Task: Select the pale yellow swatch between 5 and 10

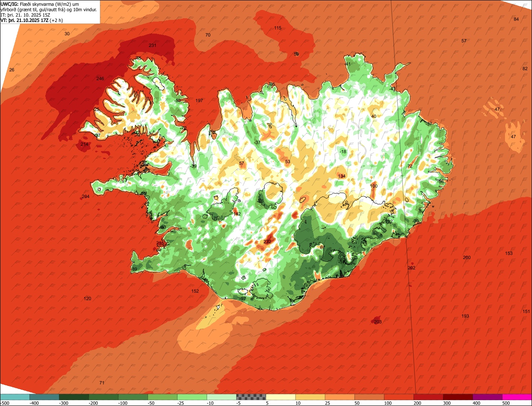Action: pyautogui.click(x=281, y=397)
